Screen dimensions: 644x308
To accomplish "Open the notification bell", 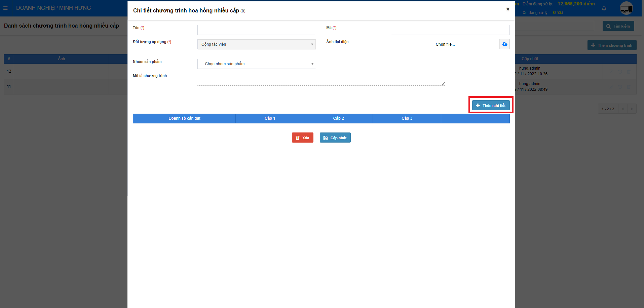I will point(604,8).
